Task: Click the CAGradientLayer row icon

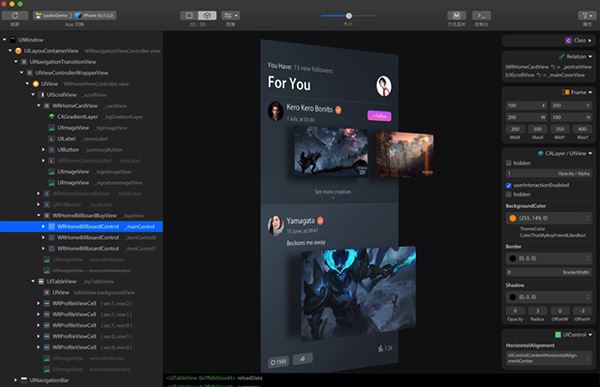Action: (52, 116)
